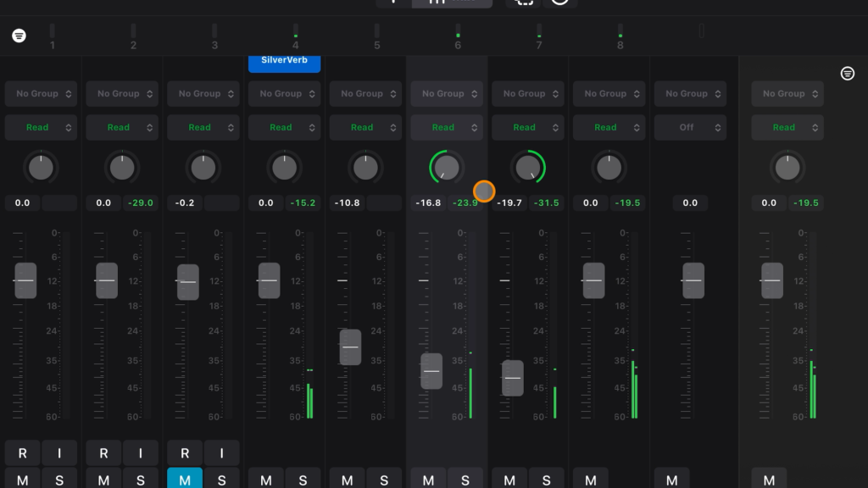Click the filter icon above the master strip
The image size is (868, 488).
[x=847, y=74]
